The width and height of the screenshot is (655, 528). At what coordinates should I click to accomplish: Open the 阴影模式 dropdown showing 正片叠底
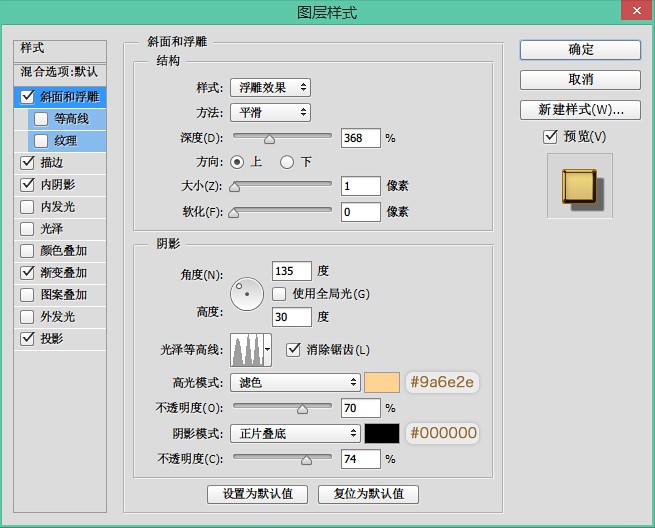(x=295, y=434)
